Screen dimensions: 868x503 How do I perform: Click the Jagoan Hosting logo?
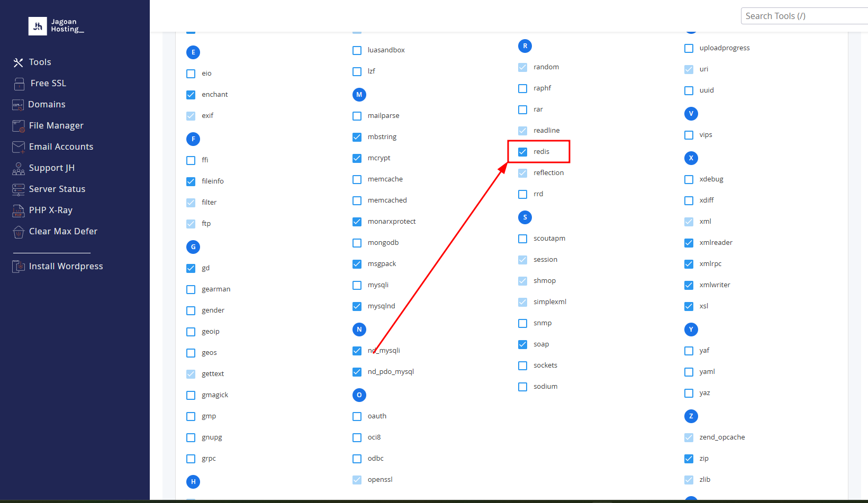tap(56, 26)
